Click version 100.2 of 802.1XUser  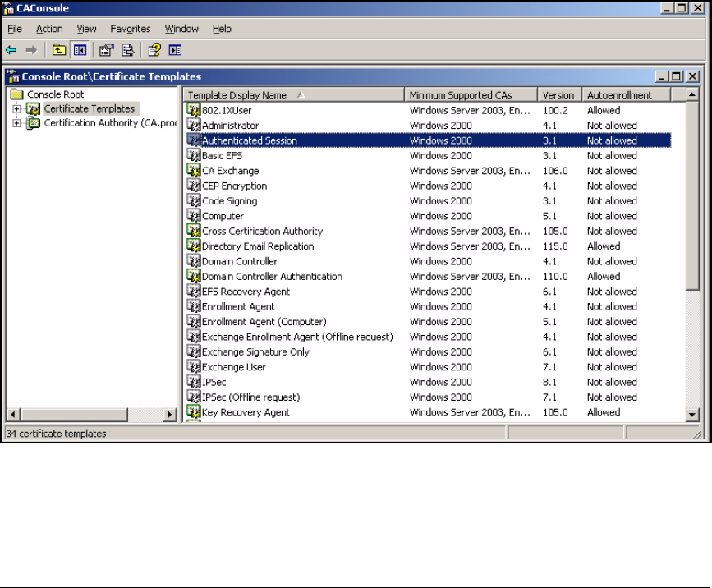[x=555, y=110]
